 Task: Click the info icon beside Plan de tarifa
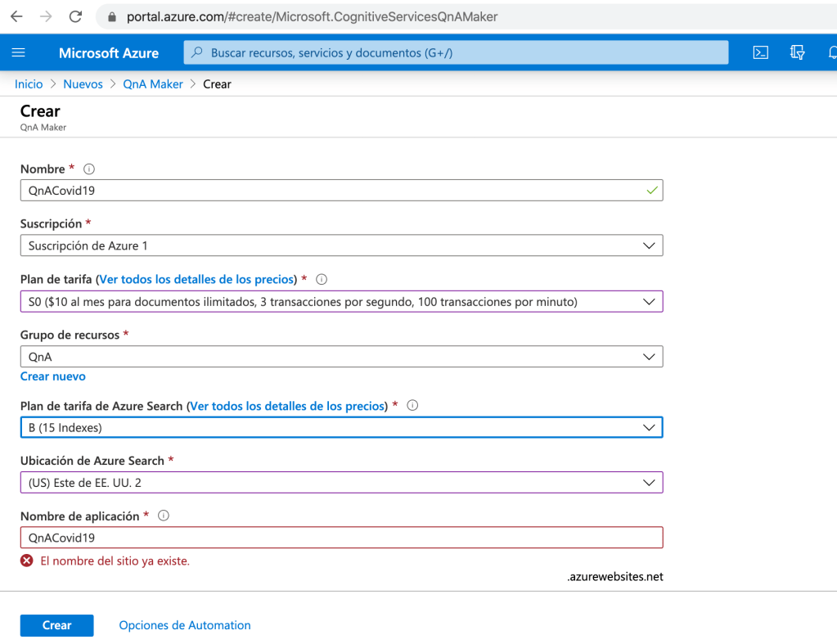click(x=321, y=279)
